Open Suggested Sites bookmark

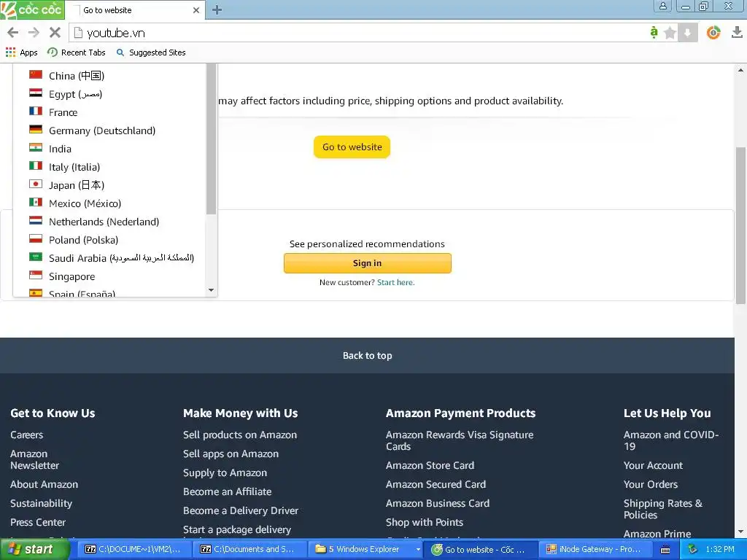[151, 52]
